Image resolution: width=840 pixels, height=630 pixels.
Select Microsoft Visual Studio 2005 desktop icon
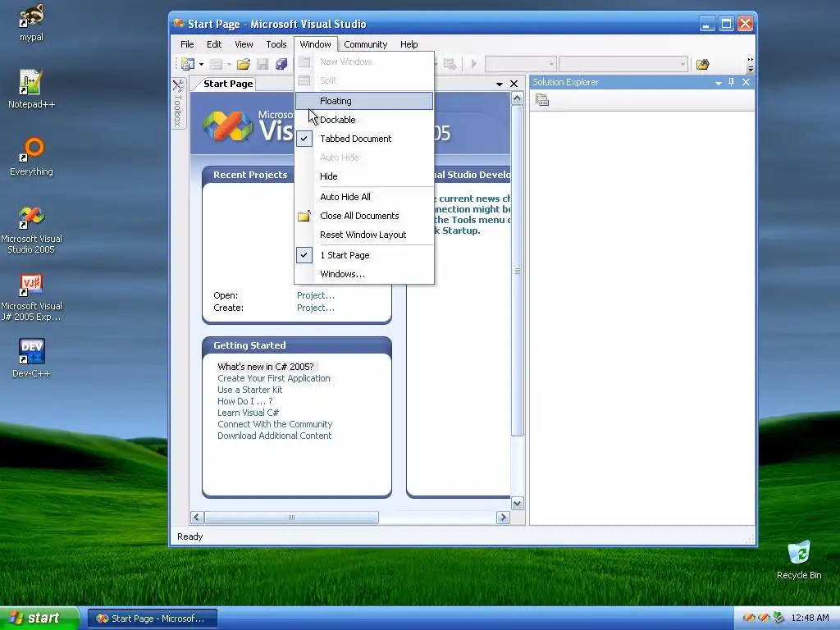(x=31, y=230)
